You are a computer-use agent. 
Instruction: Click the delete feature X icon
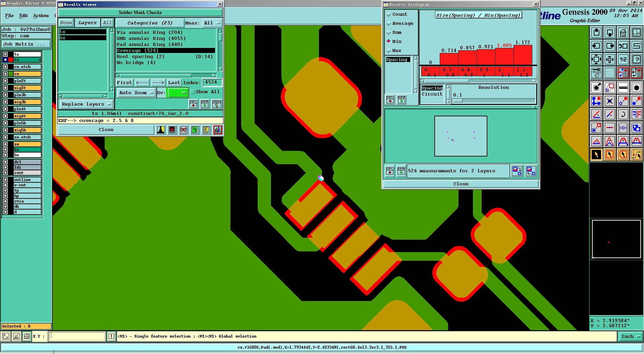(x=609, y=101)
